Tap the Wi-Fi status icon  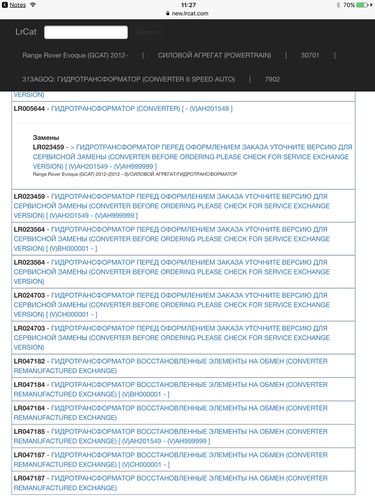pyautogui.click(x=33, y=5)
